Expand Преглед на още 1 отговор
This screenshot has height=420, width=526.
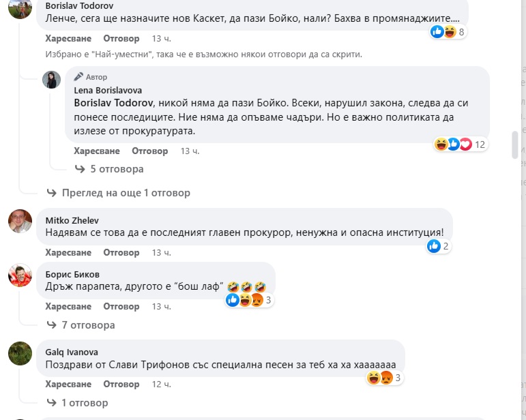tap(126, 193)
